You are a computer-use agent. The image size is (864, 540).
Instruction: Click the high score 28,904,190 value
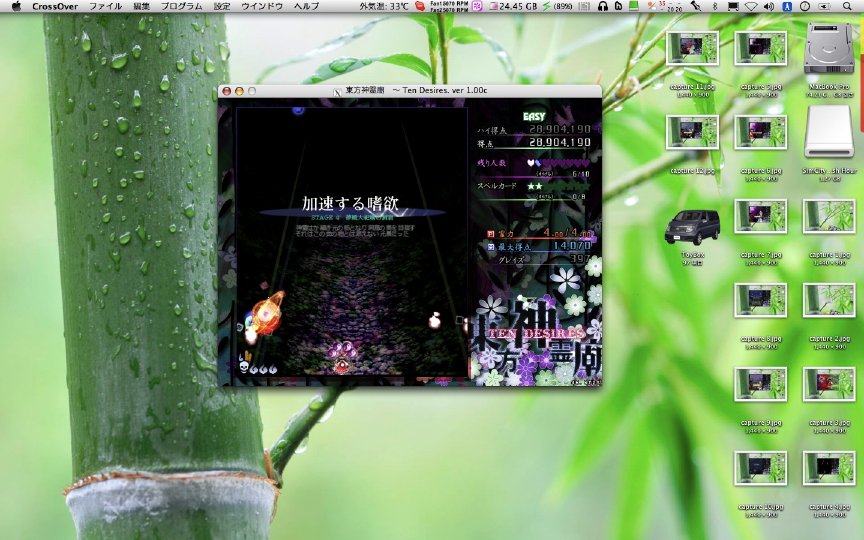(560, 129)
